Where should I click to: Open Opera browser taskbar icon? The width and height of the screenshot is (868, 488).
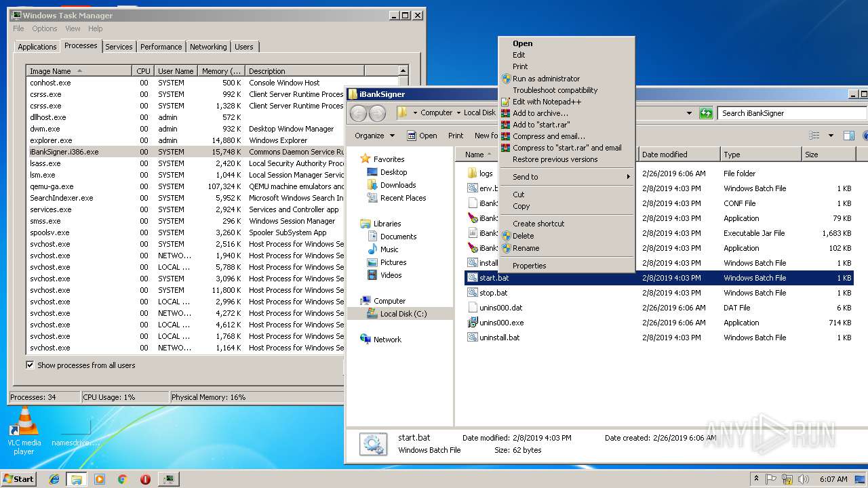click(145, 479)
